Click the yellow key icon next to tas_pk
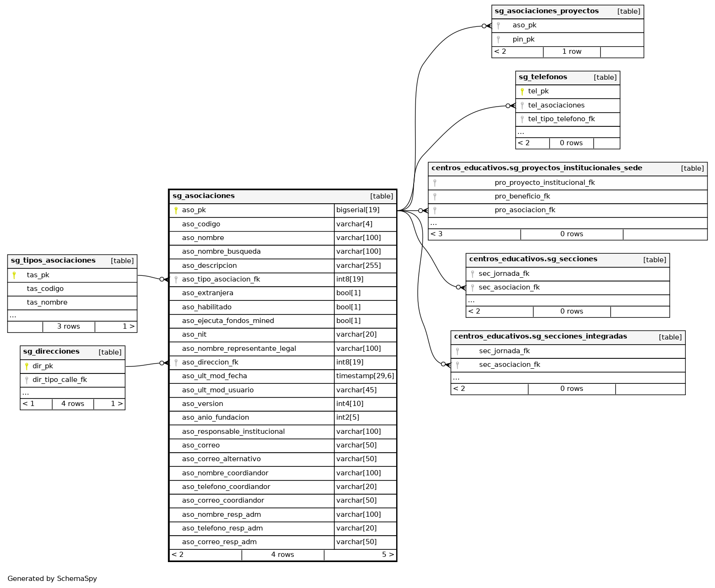 click(14, 275)
